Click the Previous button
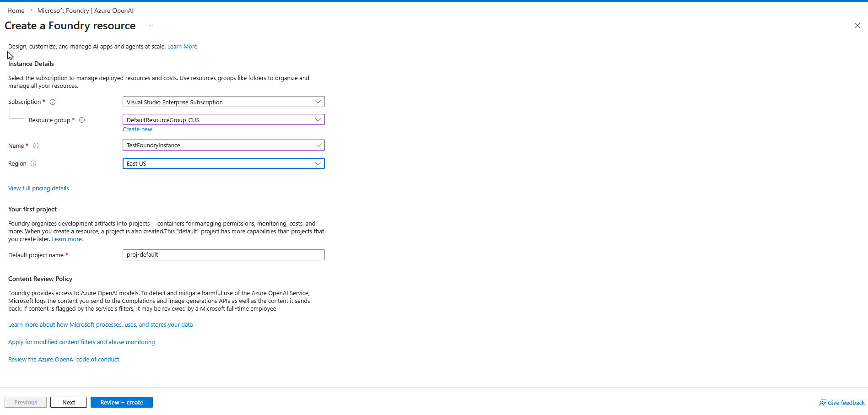The image size is (868, 415). tap(26, 402)
